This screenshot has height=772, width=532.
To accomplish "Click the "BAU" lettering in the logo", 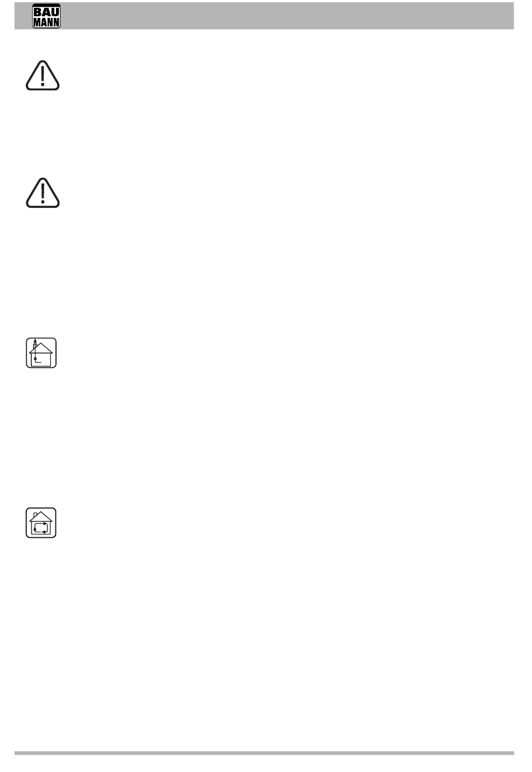I will tap(46, 11).
